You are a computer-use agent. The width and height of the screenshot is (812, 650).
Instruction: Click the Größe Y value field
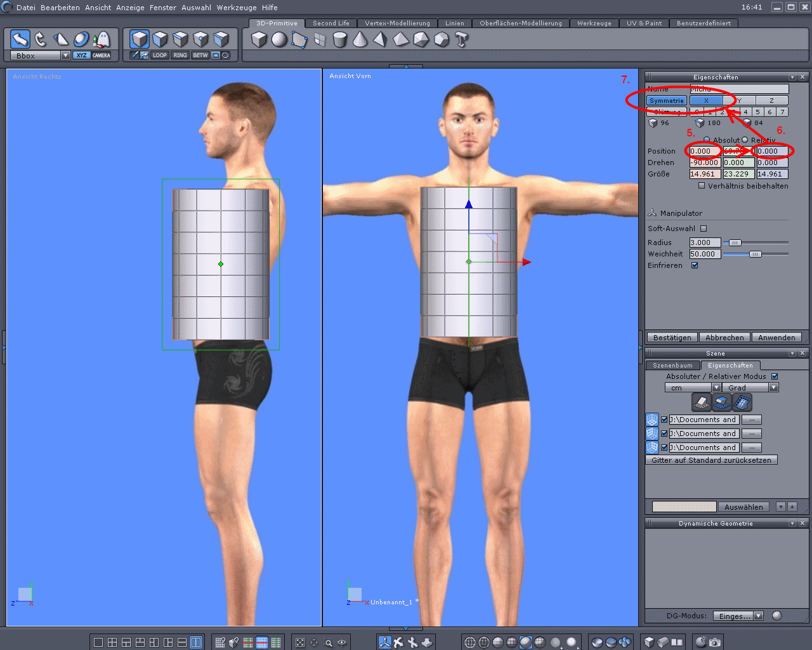click(738, 174)
